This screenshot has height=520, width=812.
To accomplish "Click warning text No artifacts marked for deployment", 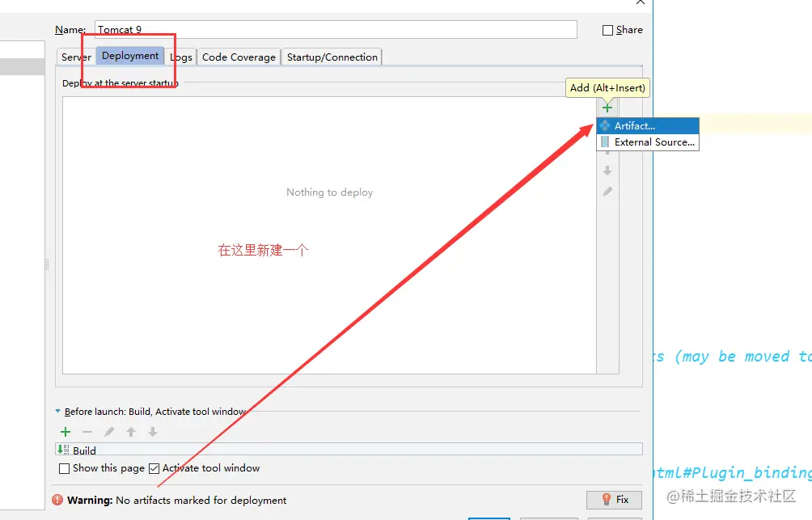I will point(201,501).
